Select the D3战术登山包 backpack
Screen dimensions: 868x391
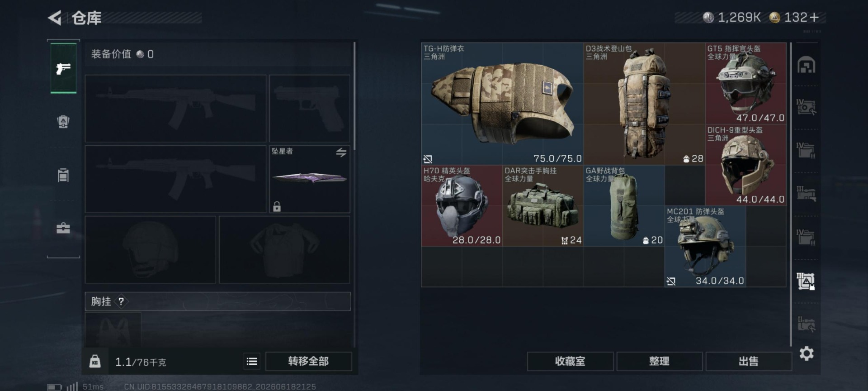pos(644,104)
